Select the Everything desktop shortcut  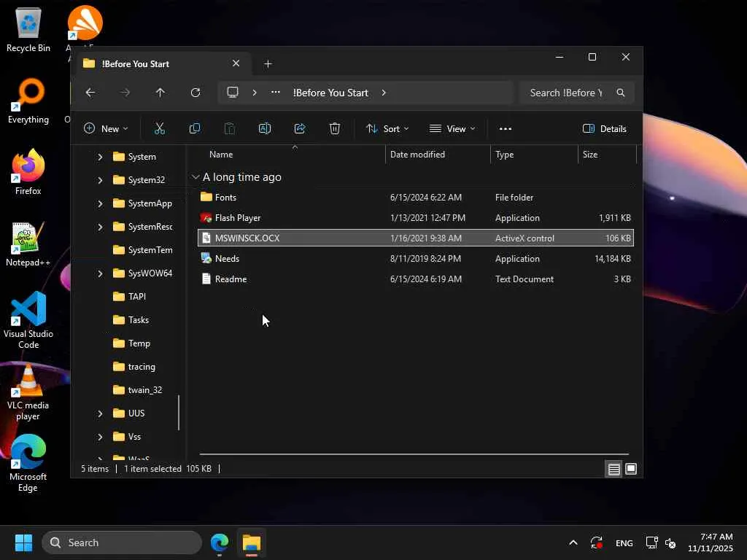28,101
